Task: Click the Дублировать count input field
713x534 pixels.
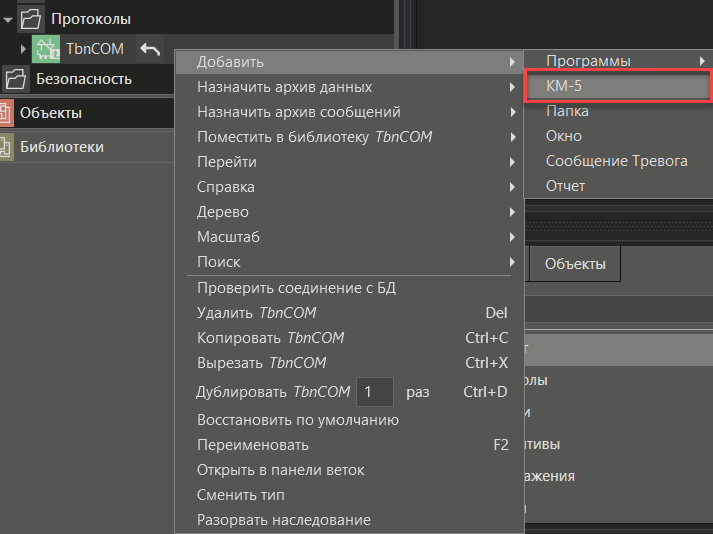Action: click(374, 392)
